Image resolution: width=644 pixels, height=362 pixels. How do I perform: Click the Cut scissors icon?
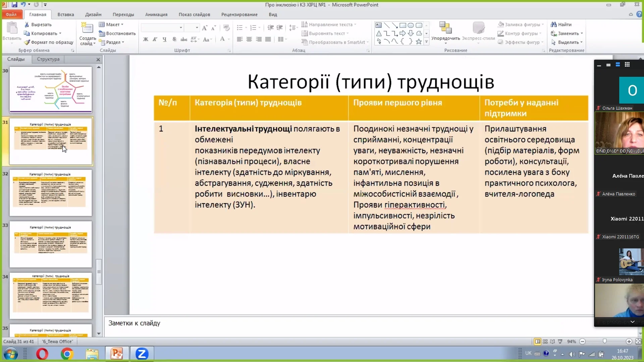point(27,24)
